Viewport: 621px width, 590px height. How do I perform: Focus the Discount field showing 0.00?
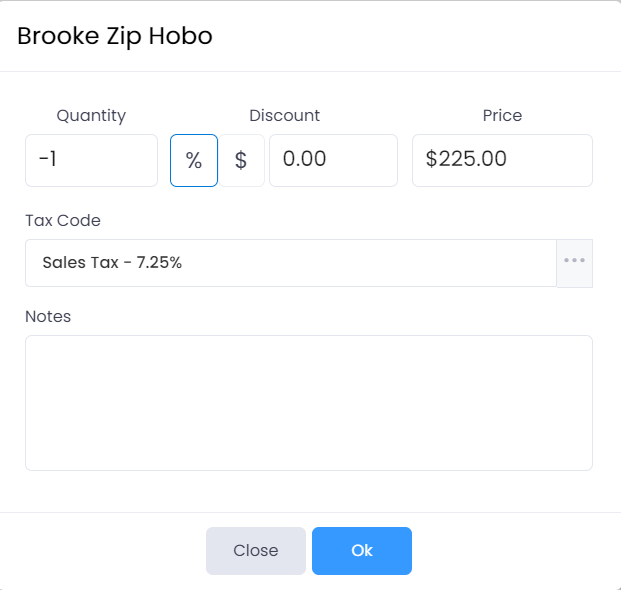pos(333,160)
